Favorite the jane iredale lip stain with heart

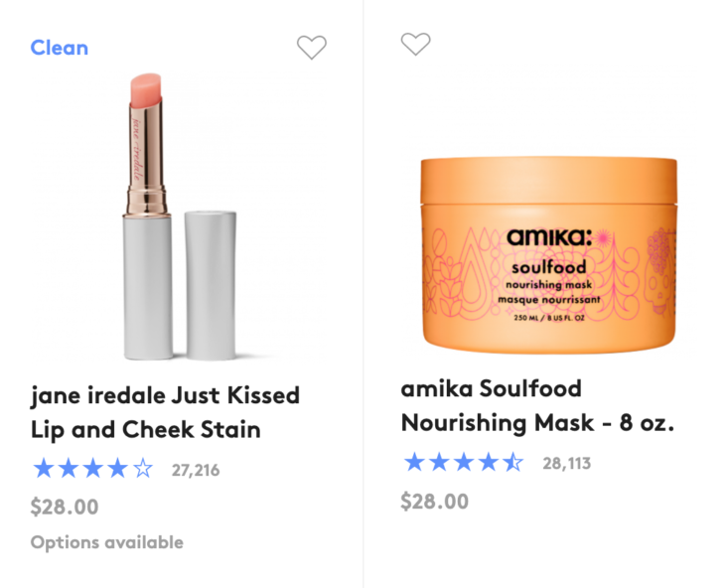coord(312,47)
